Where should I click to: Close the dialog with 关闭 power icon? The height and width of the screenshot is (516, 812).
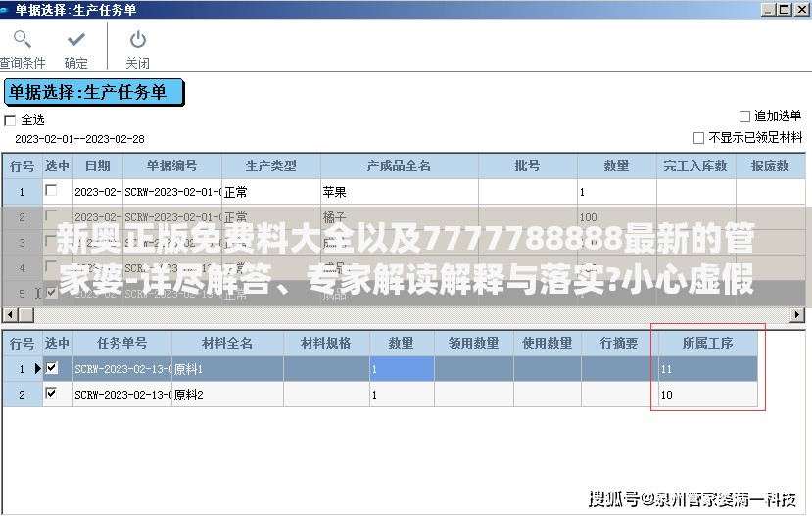138,50
